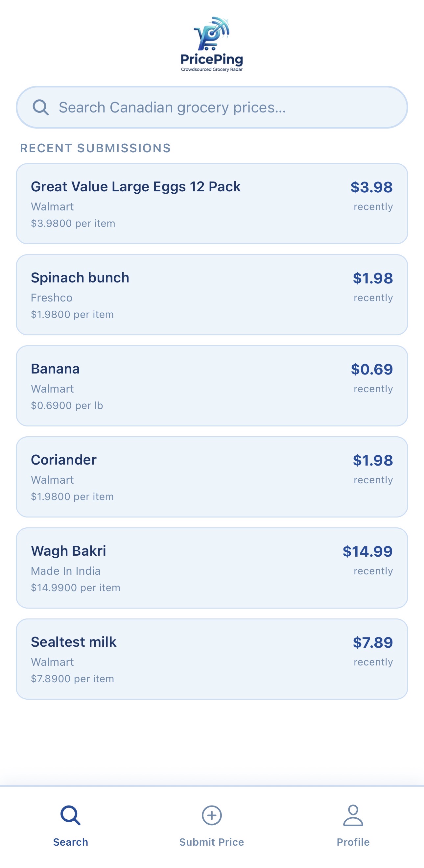Image resolution: width=424 pixels, height=868 pixels.
Task: Open the Sealtest milk submission card
Action: coord(212,659)
